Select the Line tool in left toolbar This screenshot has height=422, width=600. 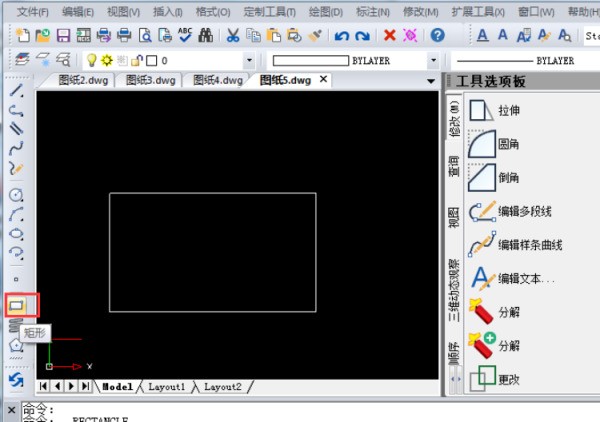[17, 91]
